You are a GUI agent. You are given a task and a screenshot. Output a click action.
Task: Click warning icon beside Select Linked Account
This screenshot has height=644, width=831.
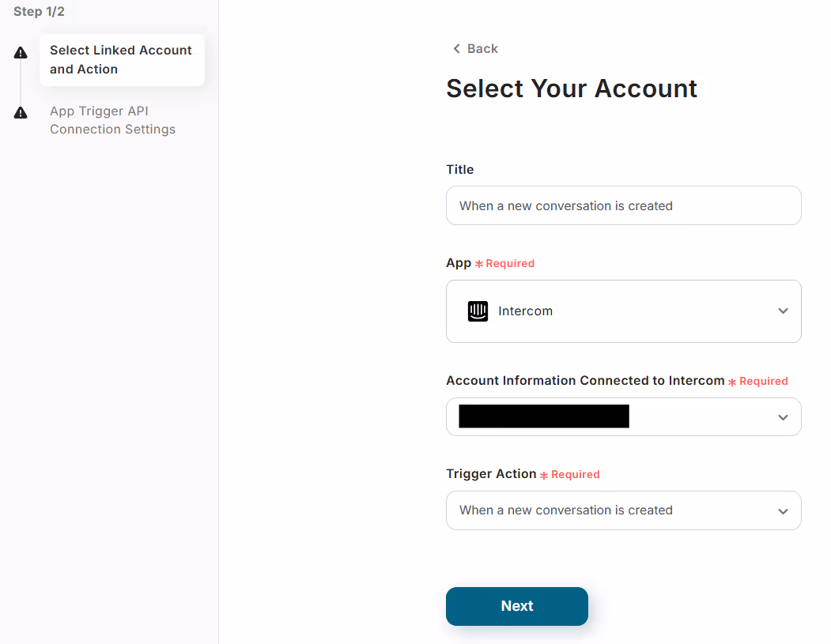pos(21,52)
